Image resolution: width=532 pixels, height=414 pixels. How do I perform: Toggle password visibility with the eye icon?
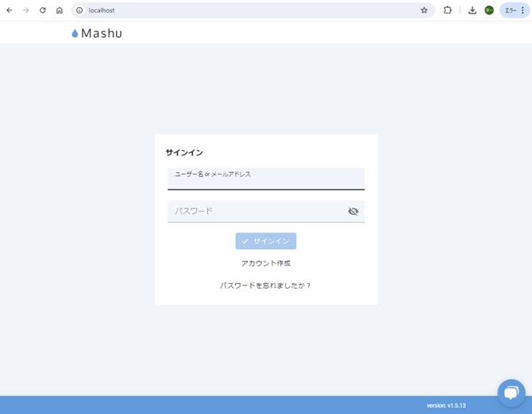(x=353, y=212)
